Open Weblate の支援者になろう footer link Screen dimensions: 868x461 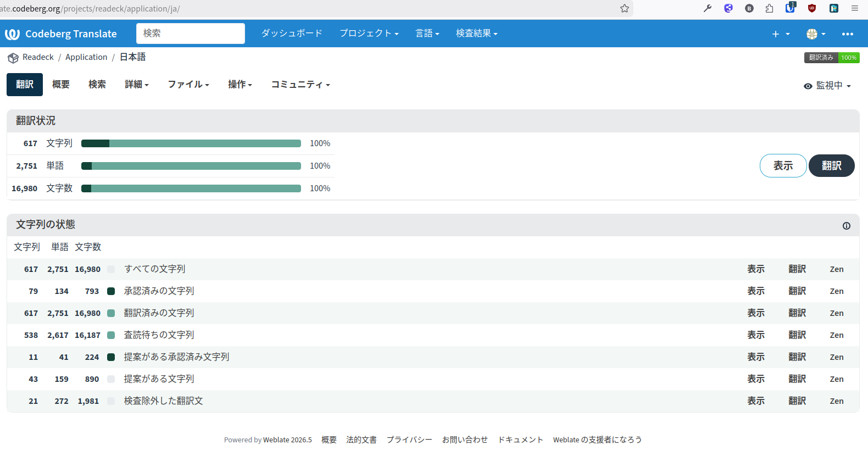click(597, 440)
